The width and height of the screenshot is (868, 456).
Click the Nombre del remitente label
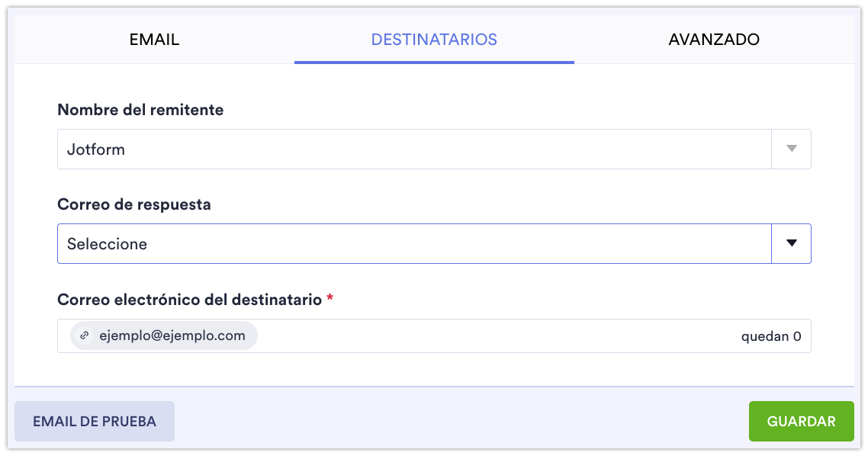pos(140,110)
